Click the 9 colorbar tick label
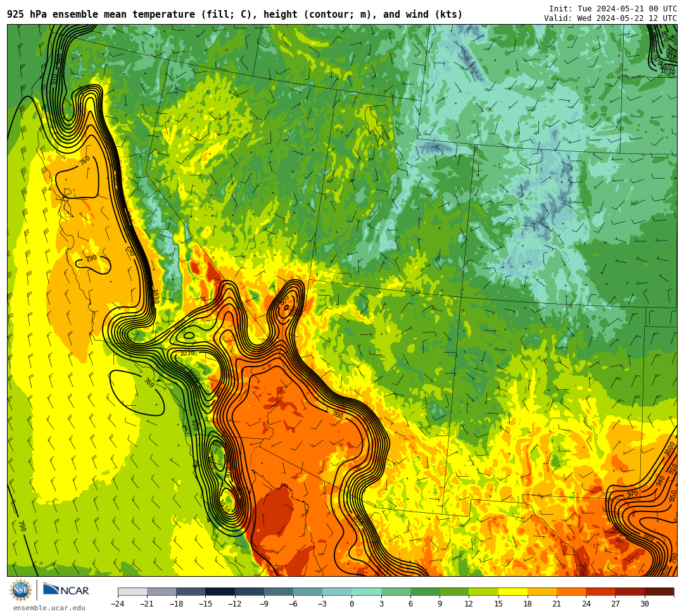The height and width of the screenshot is (616, 684). point(440,604)
